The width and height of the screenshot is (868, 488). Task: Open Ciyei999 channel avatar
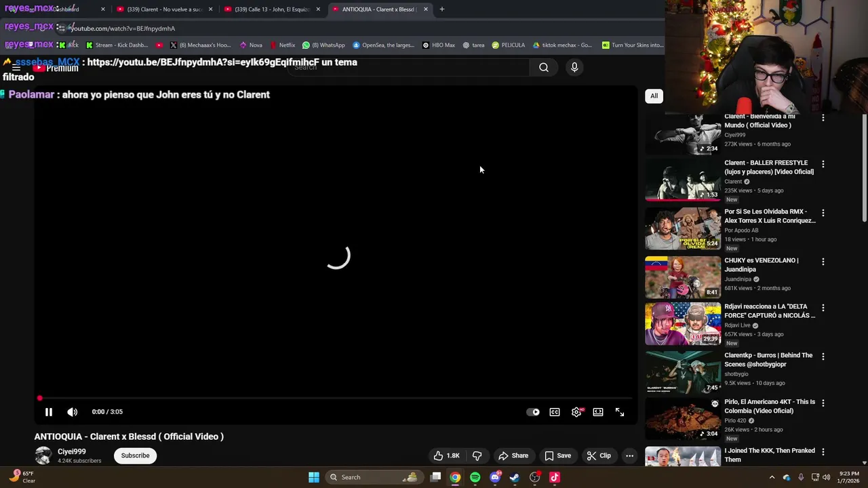click(x=43, y=455)
